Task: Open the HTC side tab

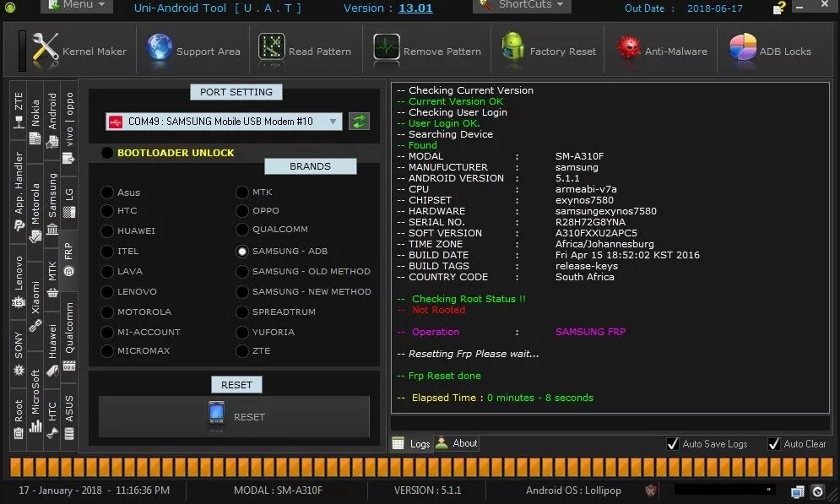Action: [52, 420]
